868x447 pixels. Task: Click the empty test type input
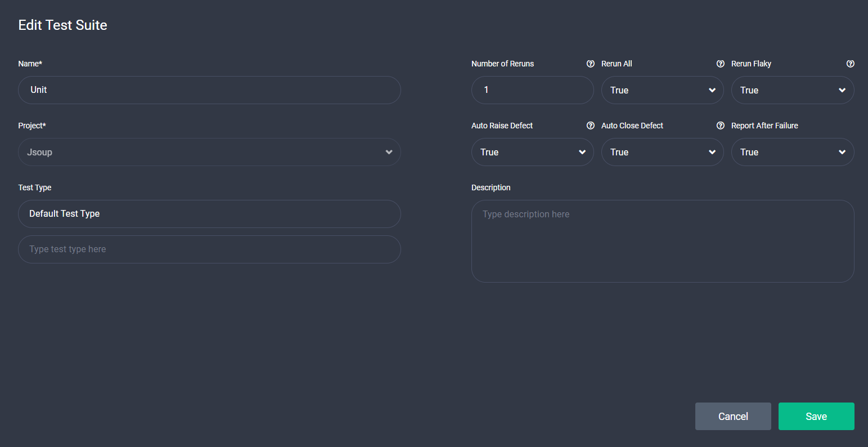[209, 249]
